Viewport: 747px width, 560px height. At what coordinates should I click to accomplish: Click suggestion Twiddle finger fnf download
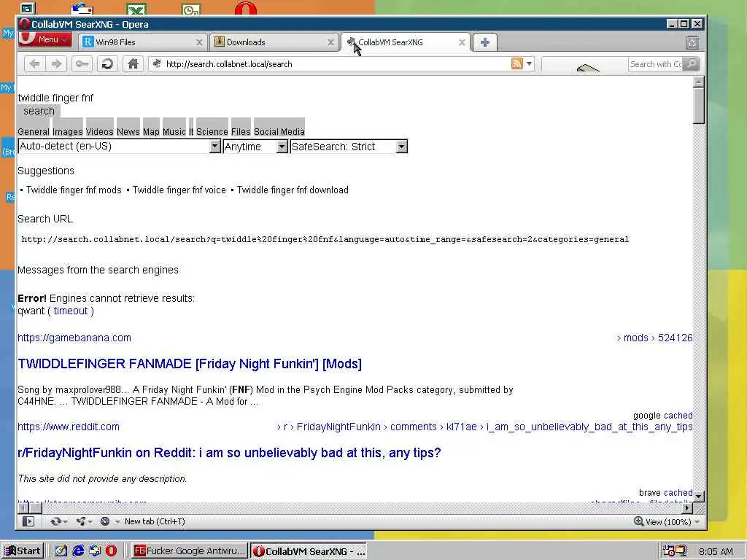[293, 190]
